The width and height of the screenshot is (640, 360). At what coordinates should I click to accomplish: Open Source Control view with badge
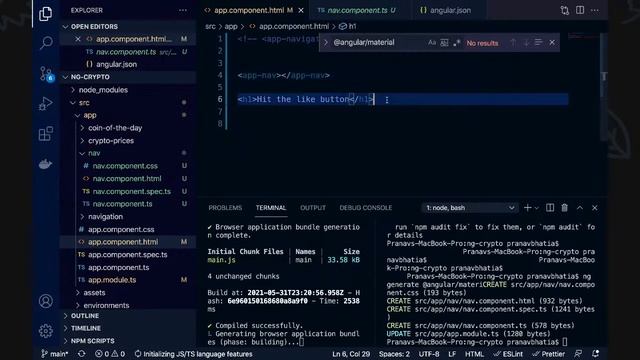46,74
